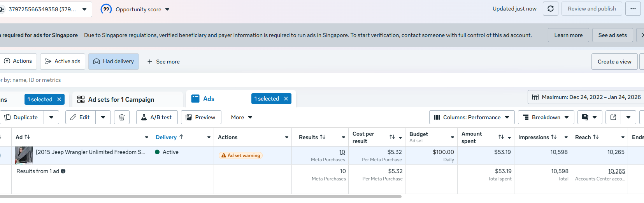This screenshot has height=203, width=644.
Task: Open the reports icon dropdown
Action: coord(590,117)
